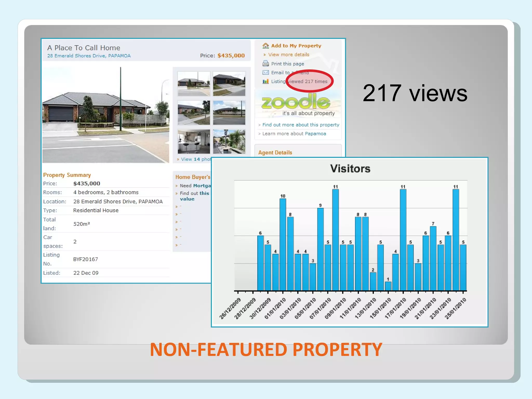Click the chart bar labeled 9
This screenshot has height=399, width=532.
[x=320, y=249]
